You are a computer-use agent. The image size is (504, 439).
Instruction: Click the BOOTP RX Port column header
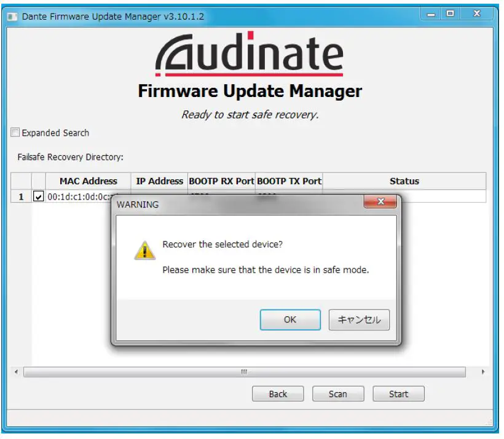point(221,181)
